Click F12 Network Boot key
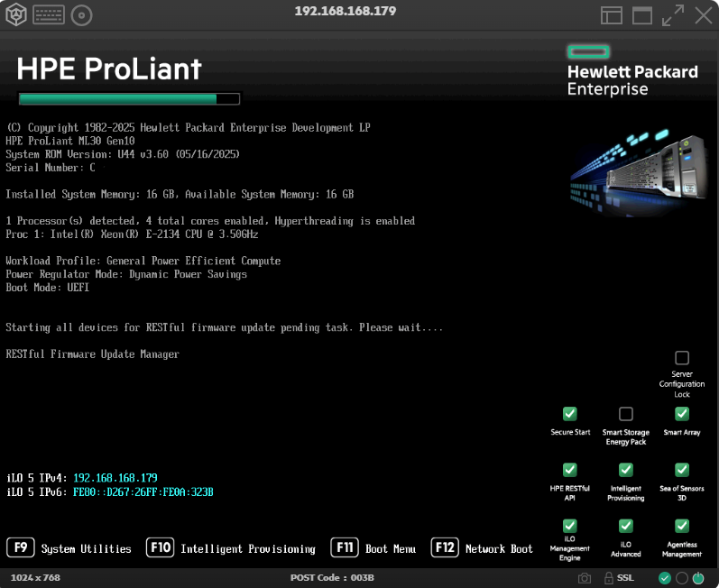The width and height of the screenshot is (719, 588). tap(445, 547)
